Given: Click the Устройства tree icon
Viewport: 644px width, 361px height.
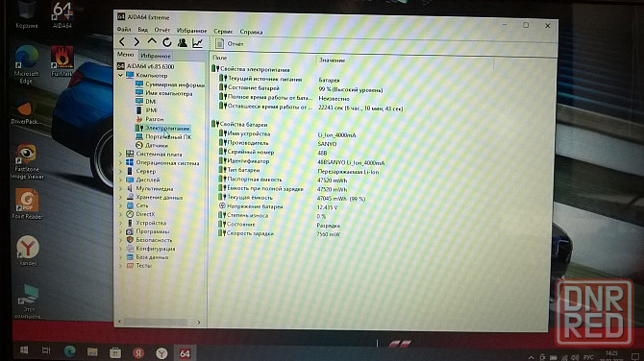Looking at the screenshot, I should (x=130, y=223).
